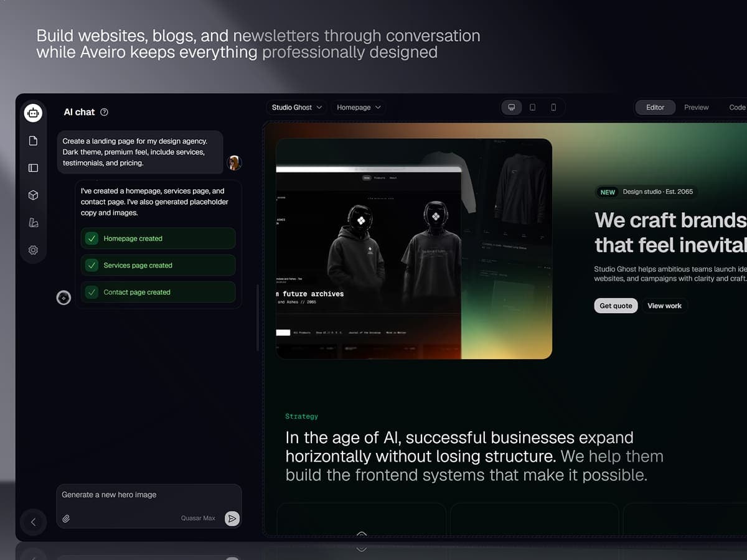
Task: Select the hero image in the canvas
Action: point(414,249)
